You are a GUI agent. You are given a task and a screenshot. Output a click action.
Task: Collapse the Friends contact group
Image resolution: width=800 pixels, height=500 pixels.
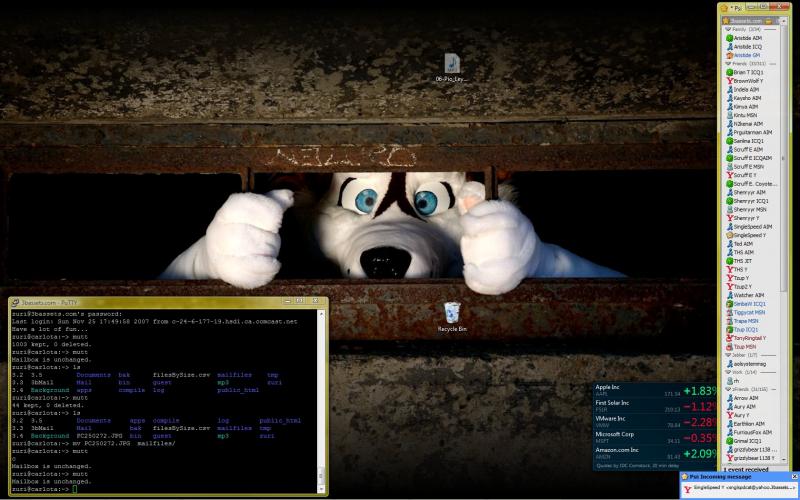tap(725, 64)
